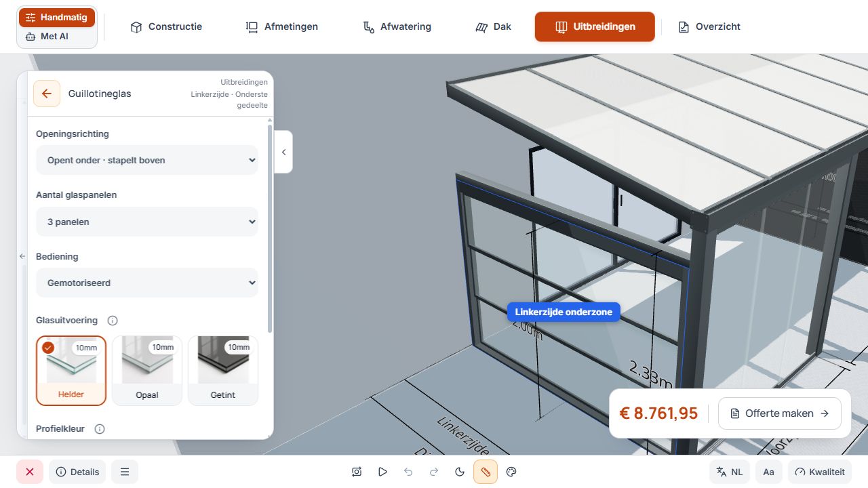Start the play animation icon
This screenshot has height=488, width=868.
point(382,472)
